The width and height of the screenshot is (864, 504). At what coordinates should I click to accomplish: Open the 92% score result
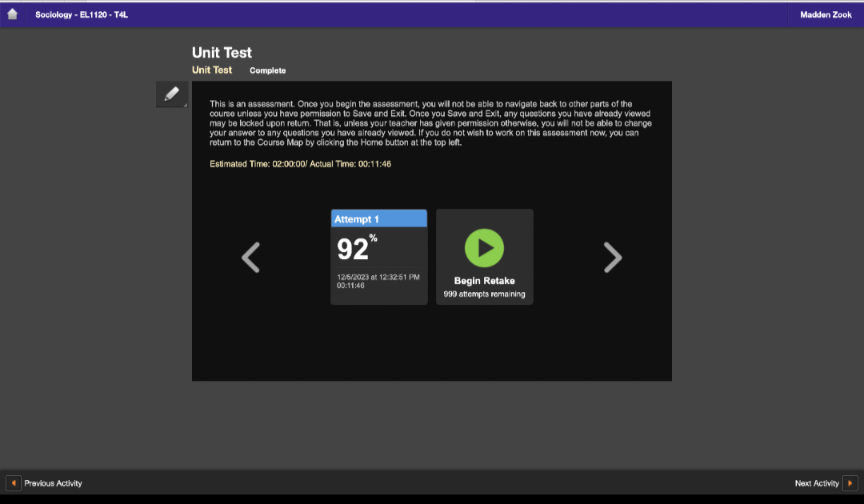pos(355,249)
